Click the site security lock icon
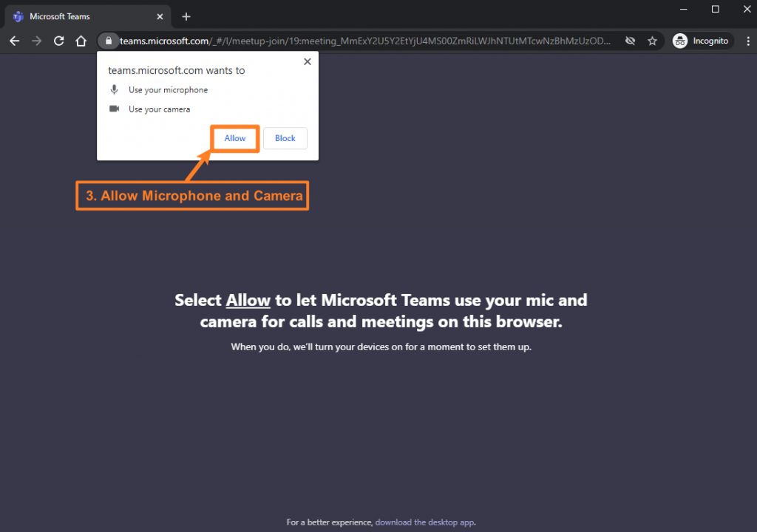Viewport: 757px width, 532px height. (x=108, y=41)
